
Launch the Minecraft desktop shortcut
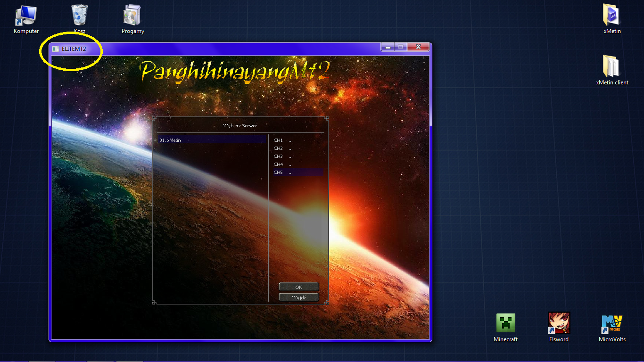point(505,328)
